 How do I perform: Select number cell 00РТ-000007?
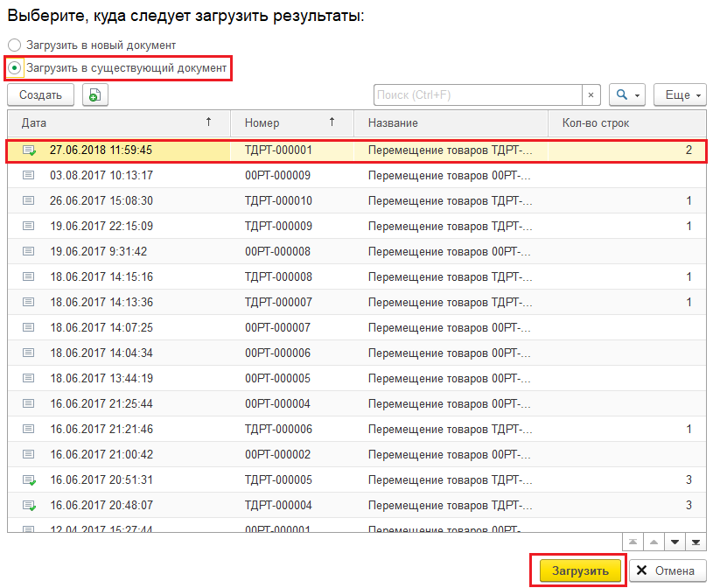coord(278,327)
